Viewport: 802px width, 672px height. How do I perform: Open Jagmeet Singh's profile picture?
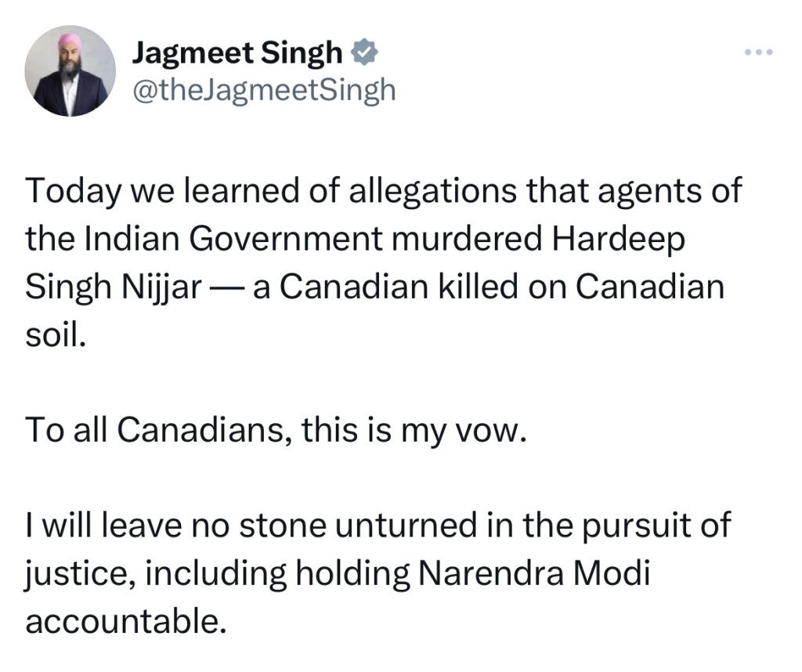(70, 71)
